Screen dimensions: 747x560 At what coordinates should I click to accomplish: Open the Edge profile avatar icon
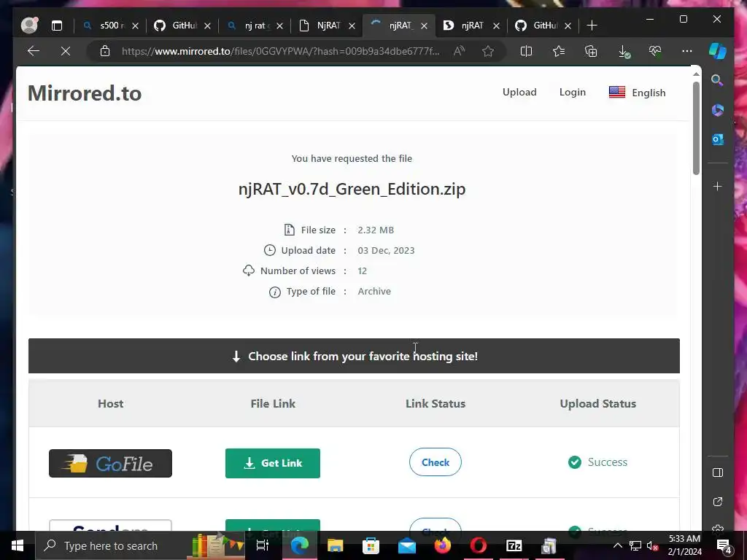click(29, 26)
